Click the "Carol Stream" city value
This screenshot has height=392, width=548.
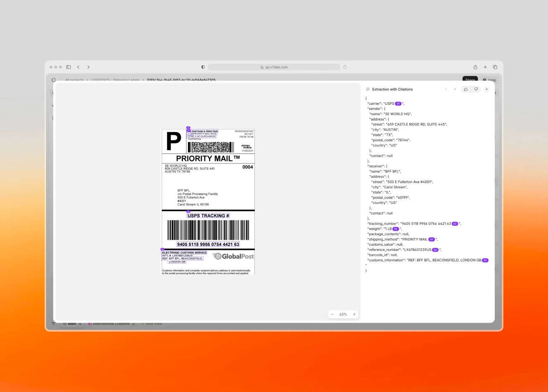coord(395,187)
